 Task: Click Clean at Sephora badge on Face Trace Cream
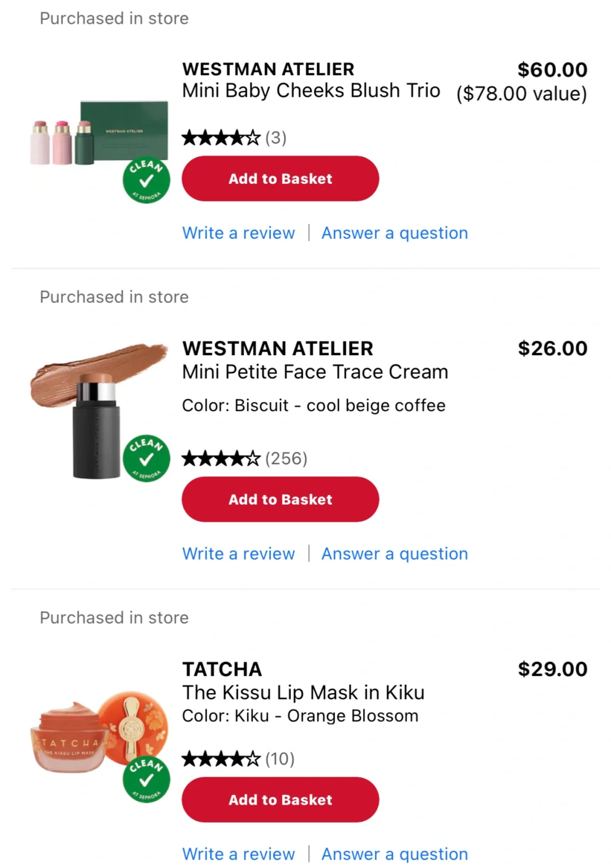point(147,458)
